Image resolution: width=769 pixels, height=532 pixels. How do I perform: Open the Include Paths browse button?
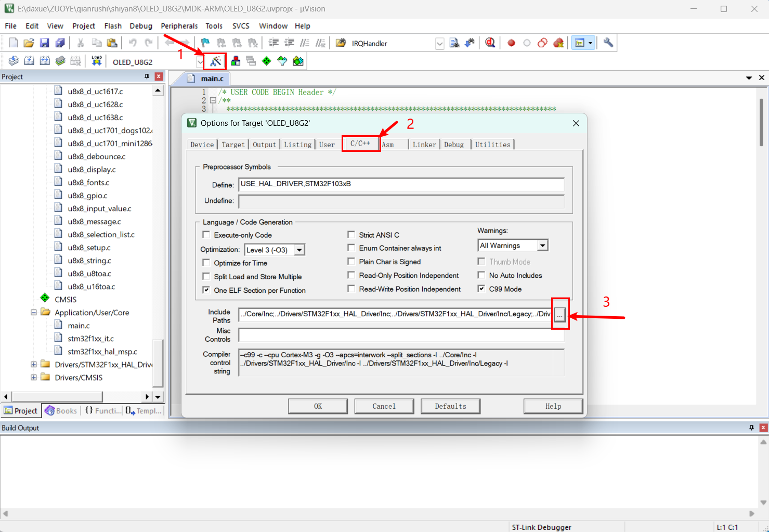pos(559,314)
